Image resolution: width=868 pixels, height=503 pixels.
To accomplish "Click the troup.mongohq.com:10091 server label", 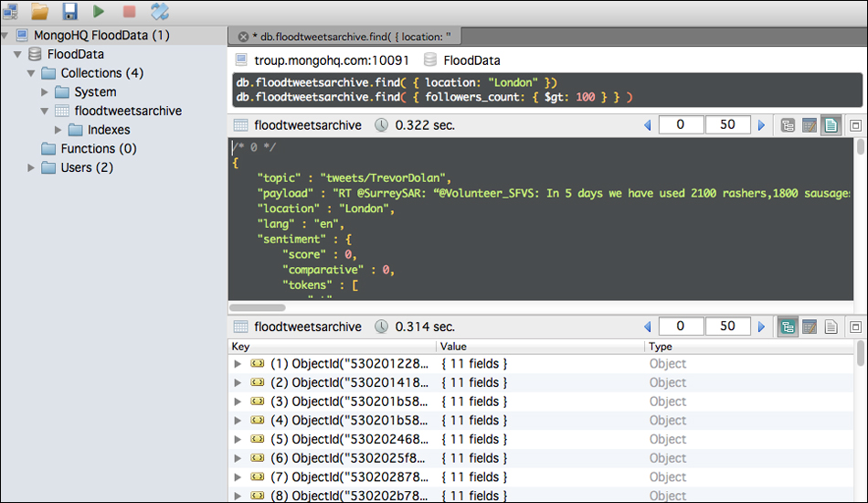I will (331, 60).
